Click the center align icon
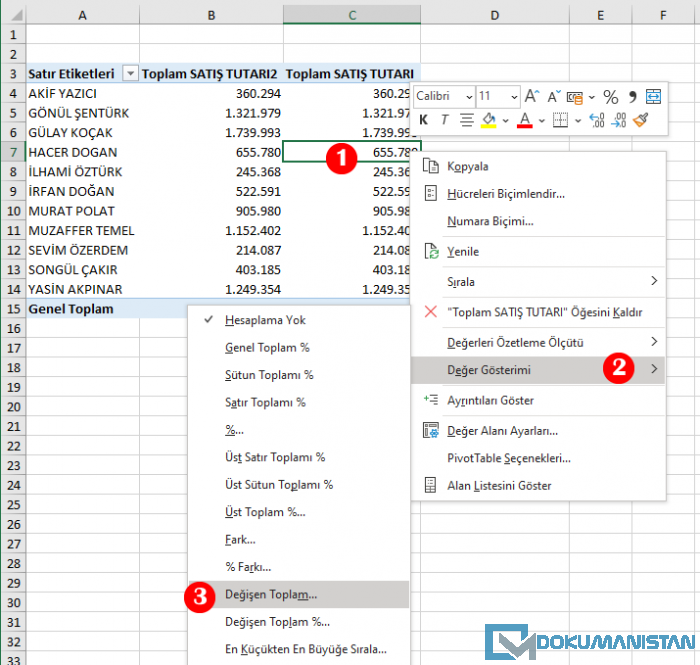This screenshot has width=700, height=665. tap(467, 120)
